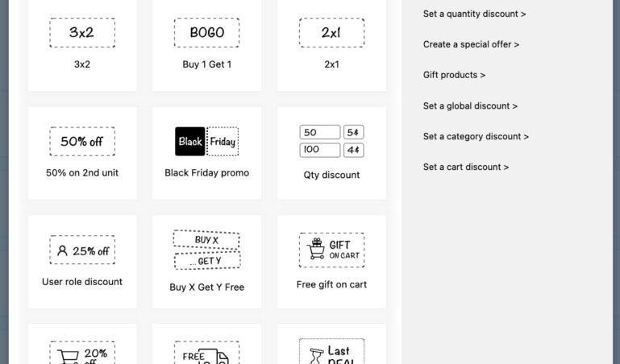Select the 3x2 dashed coupon icon
This screenshot has width=620, height=364.
[x=82, y=33]
